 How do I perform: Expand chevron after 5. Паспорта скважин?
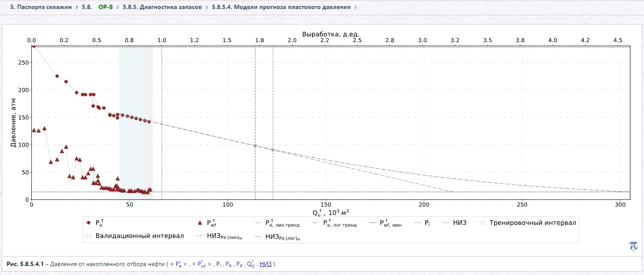point(76,7)
